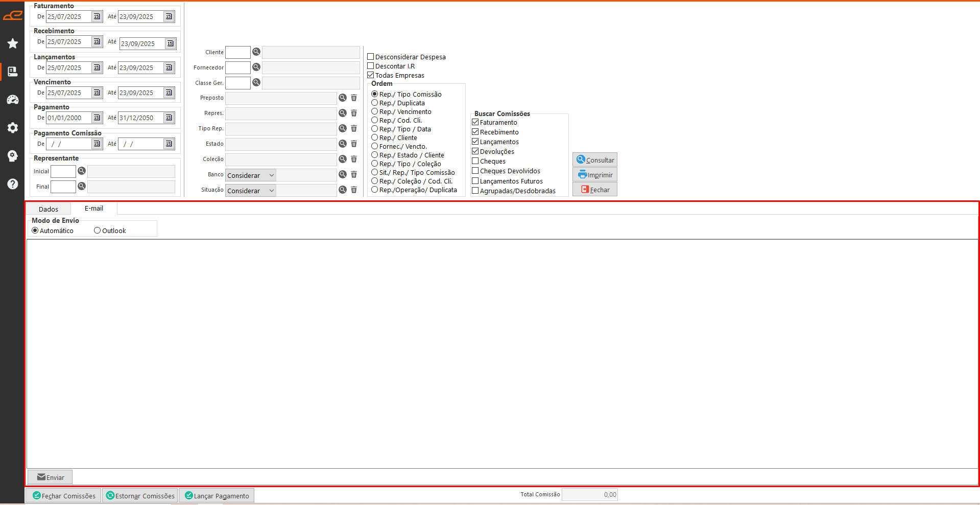Image resolution: width=980 pixels, height=505 pixels.
Task: Click search icon beside Coleção field
Action: (x=343, y=159)
